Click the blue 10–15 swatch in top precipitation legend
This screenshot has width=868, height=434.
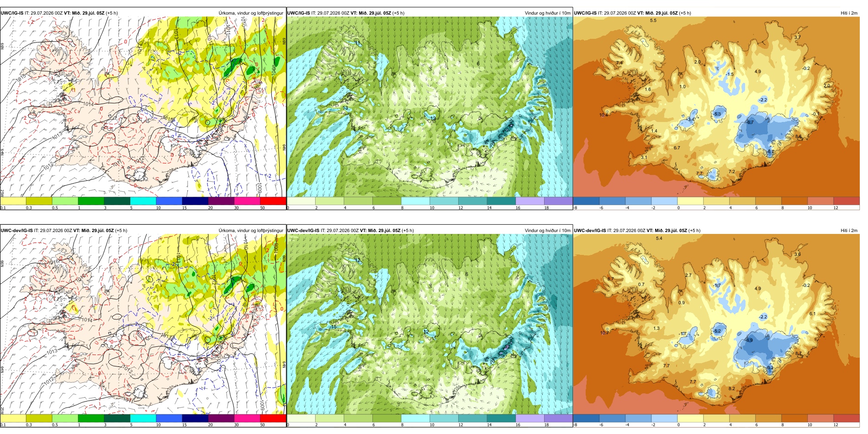(x=169, y=201)
